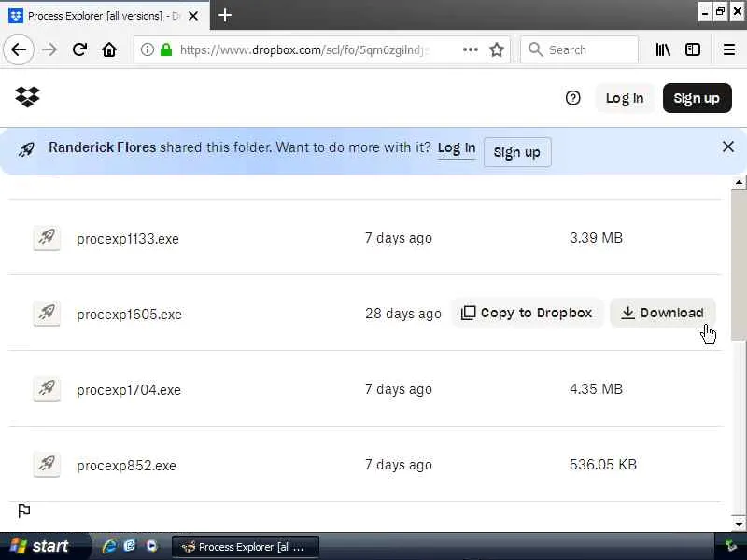
Task: Open the Firefox library icon
Action: 663,49
